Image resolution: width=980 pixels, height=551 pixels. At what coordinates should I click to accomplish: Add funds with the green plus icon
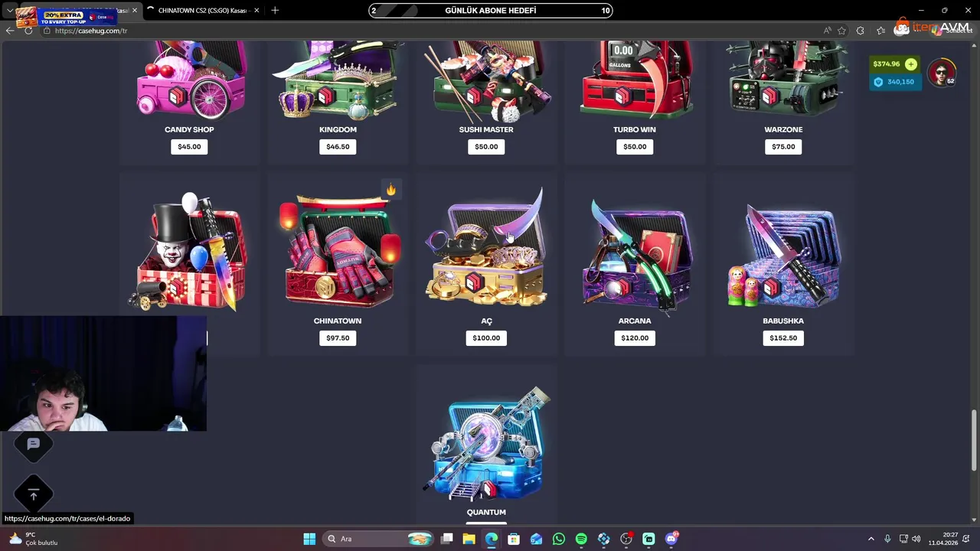(x=910, y=64)
